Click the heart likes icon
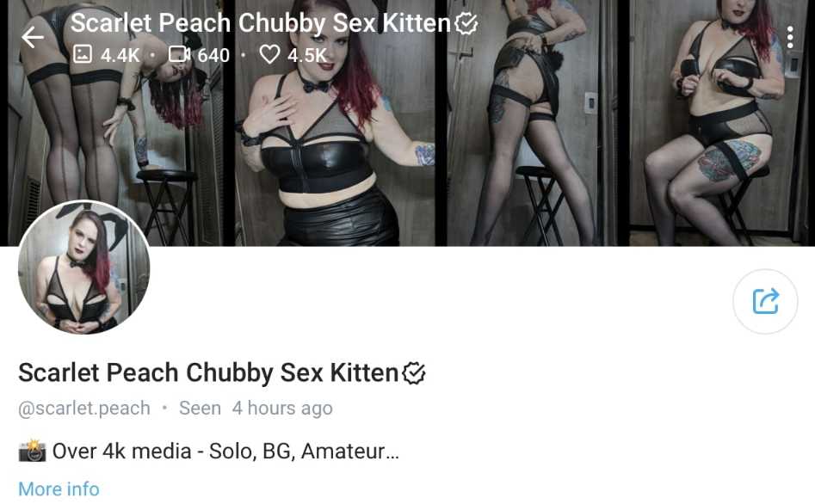 point(269,54)
